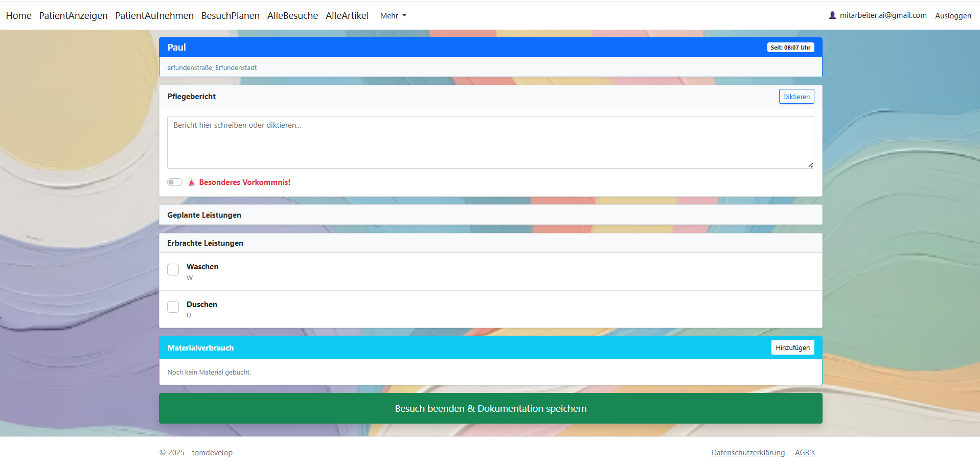Open PatientAufnehmen in the navbar
Viewport: 980px width, 465px height.
coord(154,16)
